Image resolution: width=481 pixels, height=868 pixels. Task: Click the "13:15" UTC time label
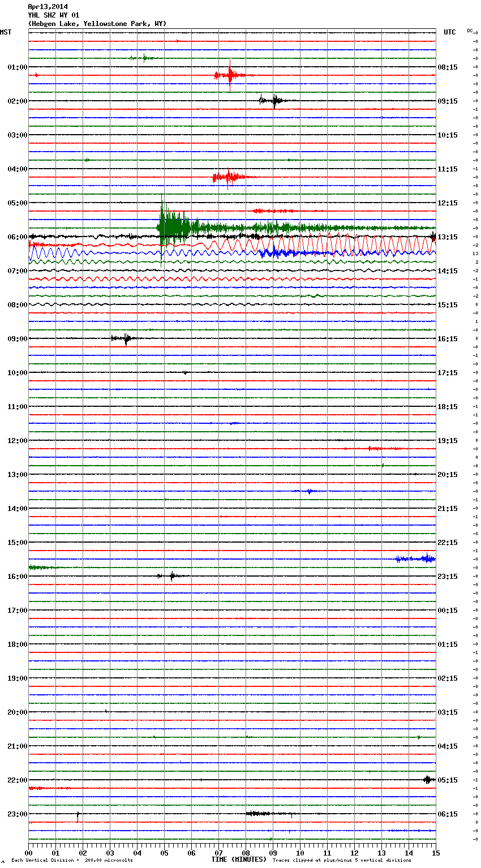point(448,237)
